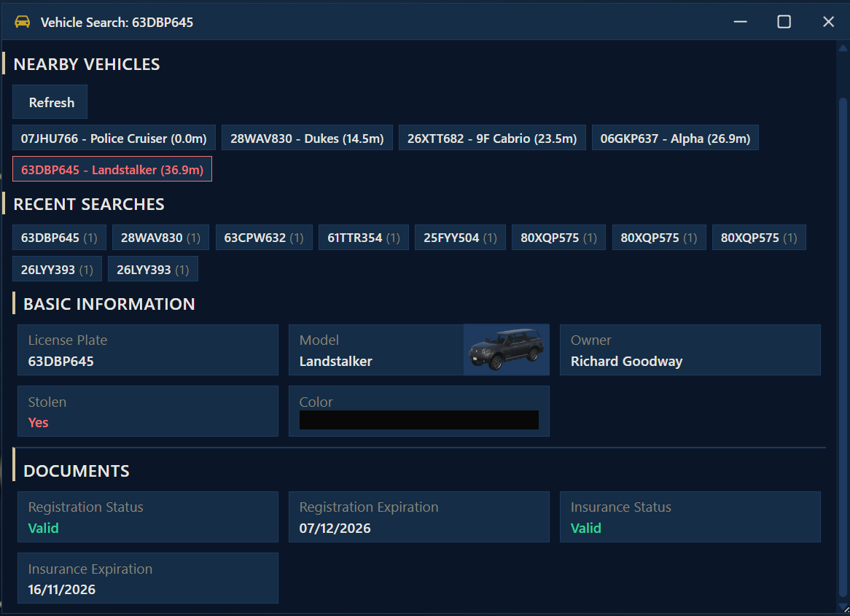Maximize the Vehicle Search window
850x616 pixels.
pyautogui.click(x=784, y=22)
